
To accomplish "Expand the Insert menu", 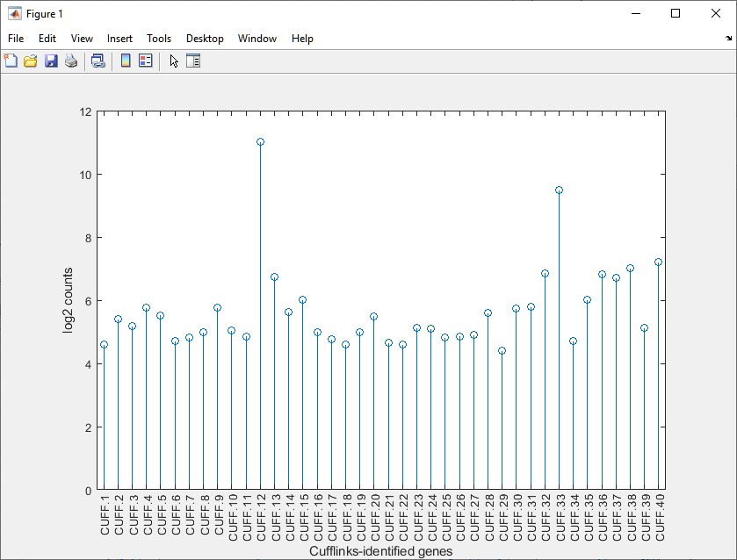I will coord(119,39).
